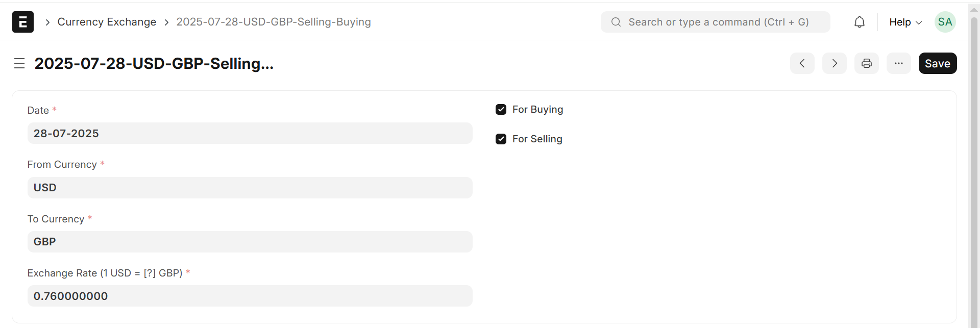Image resolution: width=980 pixels, height=328 pixels.
Task: Open the Currency Exchange breadcrumb link
Action: 107,22
